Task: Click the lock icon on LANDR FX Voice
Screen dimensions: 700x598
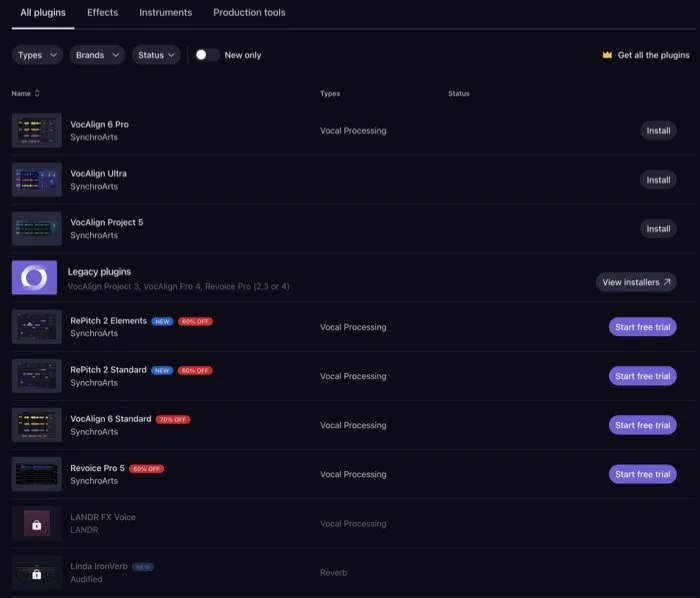Action: click(37, 525)
